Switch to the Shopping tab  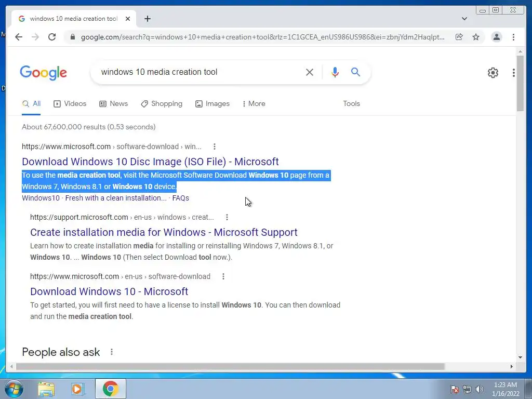click(162, 104)
